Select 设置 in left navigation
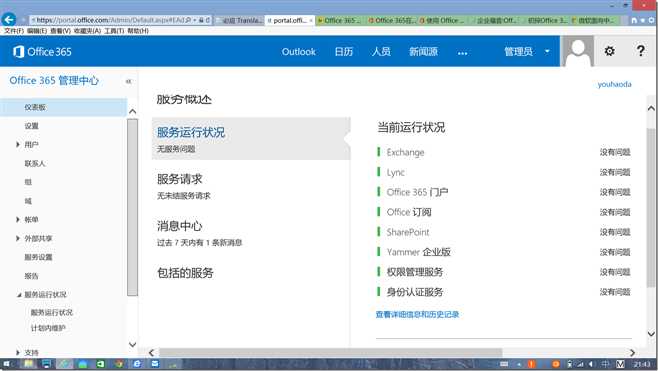The width and height of the screenshot is (658, 371). point(31,126)
